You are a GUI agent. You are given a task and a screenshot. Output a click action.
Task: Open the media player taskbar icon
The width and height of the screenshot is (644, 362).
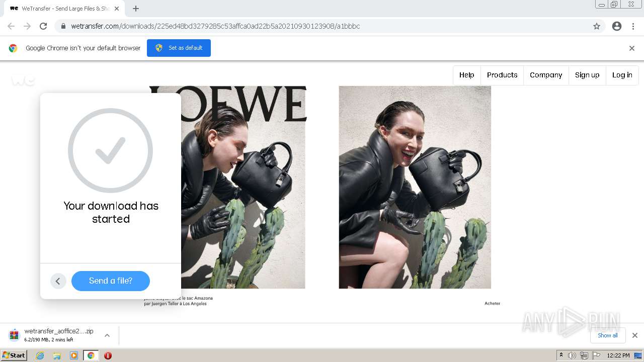coord(74,355)
